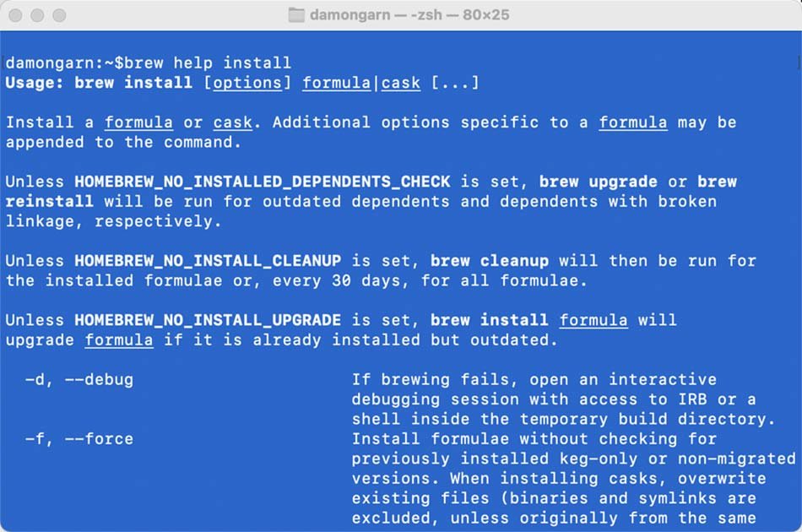Click the underlined 'options' in usage line
The height and width of the screenshot is (532, 802).
click(247, 83)
